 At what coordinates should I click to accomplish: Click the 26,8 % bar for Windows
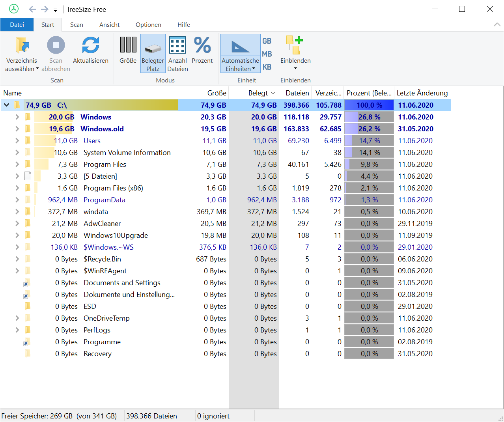pyautogui.click(x=369, y=117)
